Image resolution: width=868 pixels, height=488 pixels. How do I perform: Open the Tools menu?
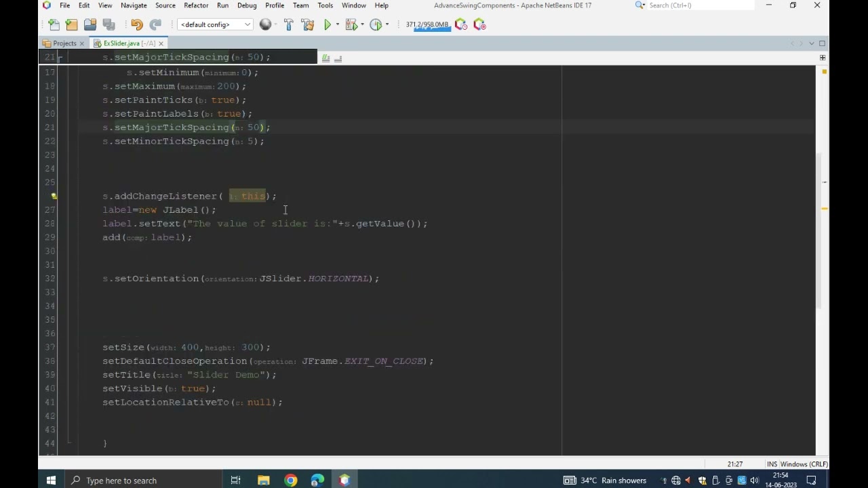click(325, 5)
